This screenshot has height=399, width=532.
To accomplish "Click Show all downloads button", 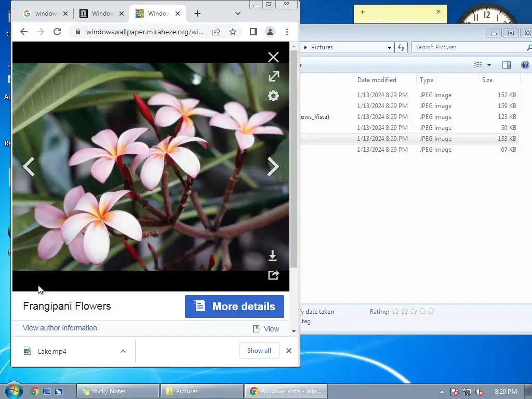I will click(259, 351).
